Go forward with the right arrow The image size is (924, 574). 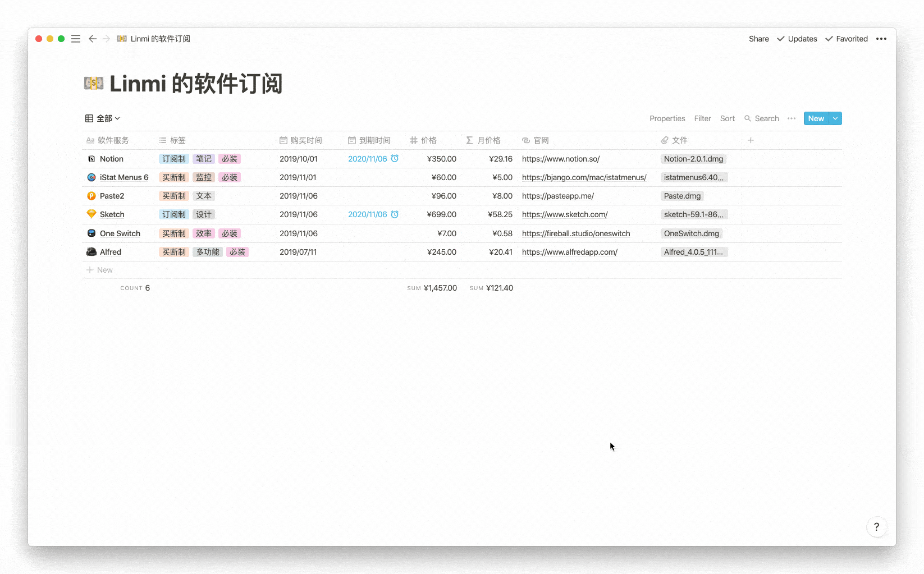[x=106, y=39]
